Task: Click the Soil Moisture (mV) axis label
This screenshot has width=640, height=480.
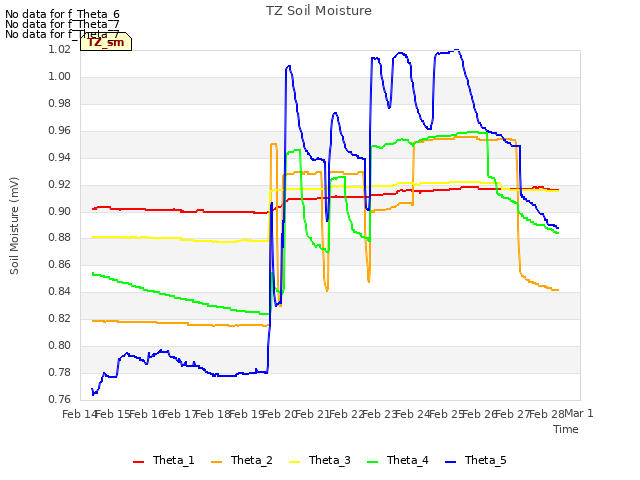Action: pos(14,226)
